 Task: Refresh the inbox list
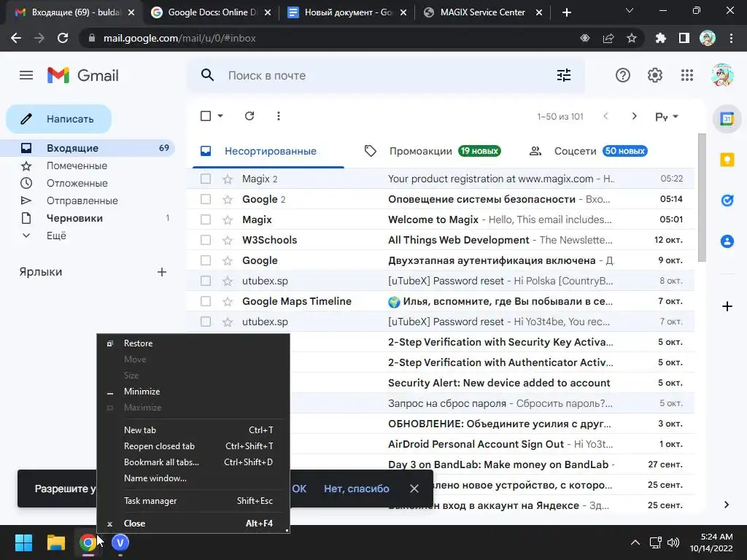249,116
